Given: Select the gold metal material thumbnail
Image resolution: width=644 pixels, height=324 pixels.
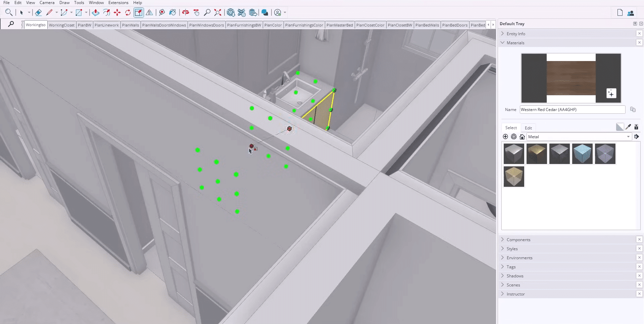Looking at the screenshot, I should click(x=537, y=154).
